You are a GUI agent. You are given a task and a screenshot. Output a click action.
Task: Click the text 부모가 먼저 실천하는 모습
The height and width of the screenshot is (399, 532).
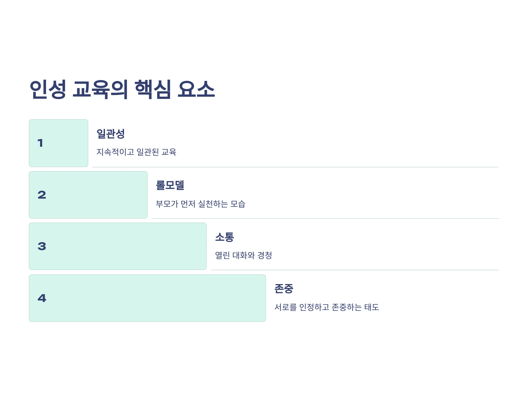[200, 204]
